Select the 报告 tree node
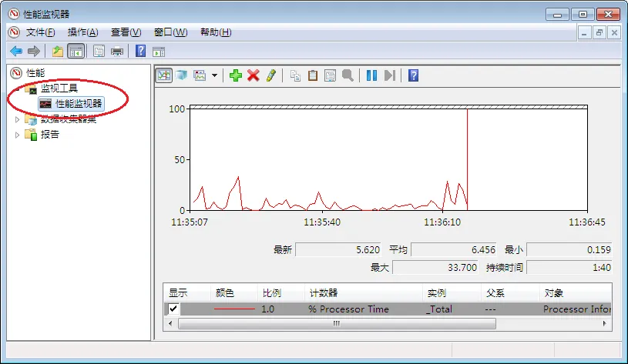 49,135
